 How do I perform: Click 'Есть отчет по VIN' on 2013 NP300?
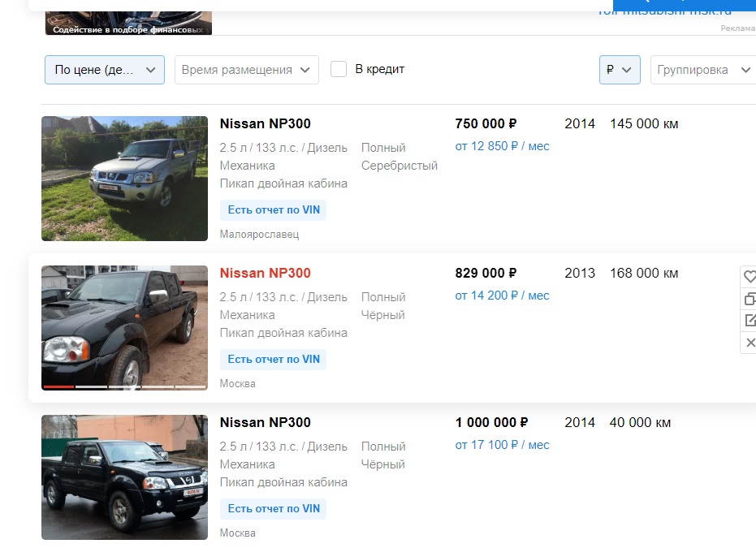tap(274, 360)
